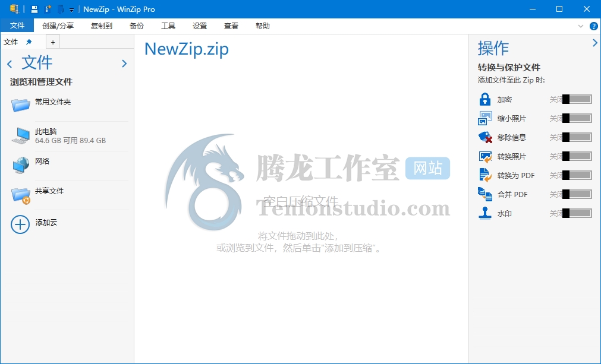Viewport: 601px width, 364px height.
Task: Click the New Zip icon with orange star
Action: click(x=48, y=9)
